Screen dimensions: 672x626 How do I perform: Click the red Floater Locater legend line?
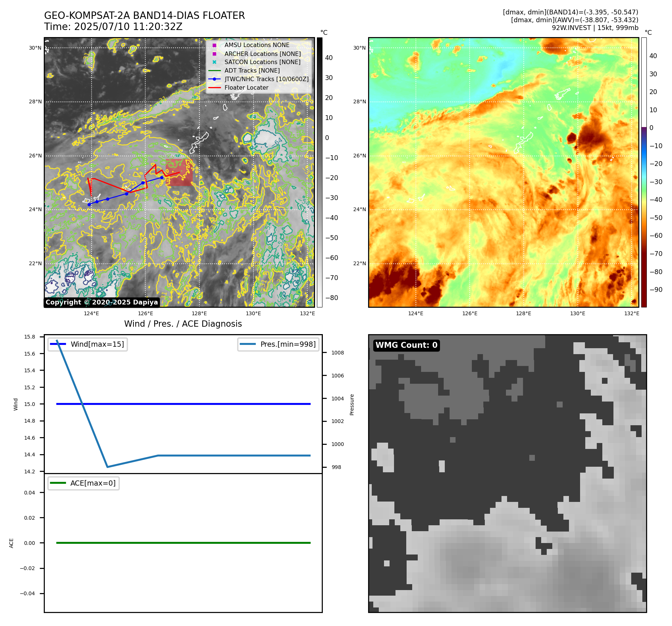click(214, 87)
